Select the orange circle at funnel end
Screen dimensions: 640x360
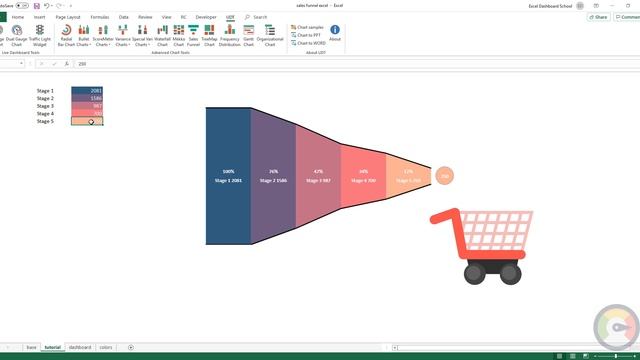(444, 176)
